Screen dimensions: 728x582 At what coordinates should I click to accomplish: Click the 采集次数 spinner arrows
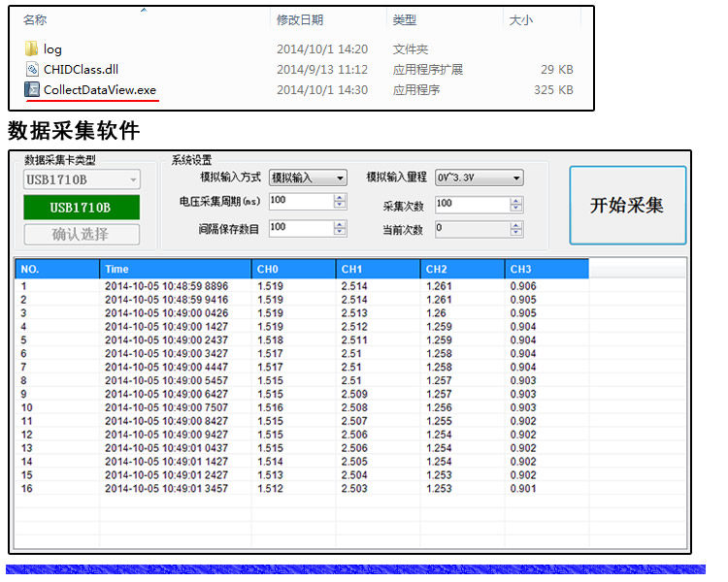coord(516,205)
